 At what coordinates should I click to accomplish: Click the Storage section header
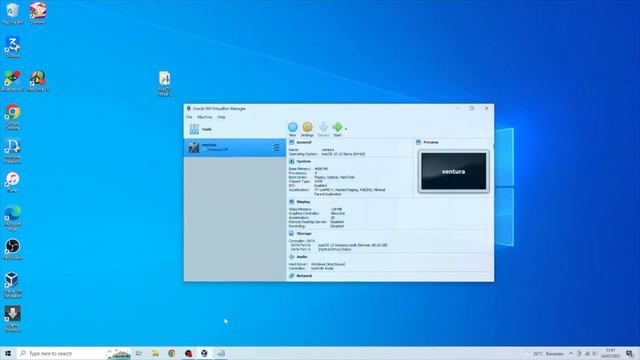coord(304,233)
